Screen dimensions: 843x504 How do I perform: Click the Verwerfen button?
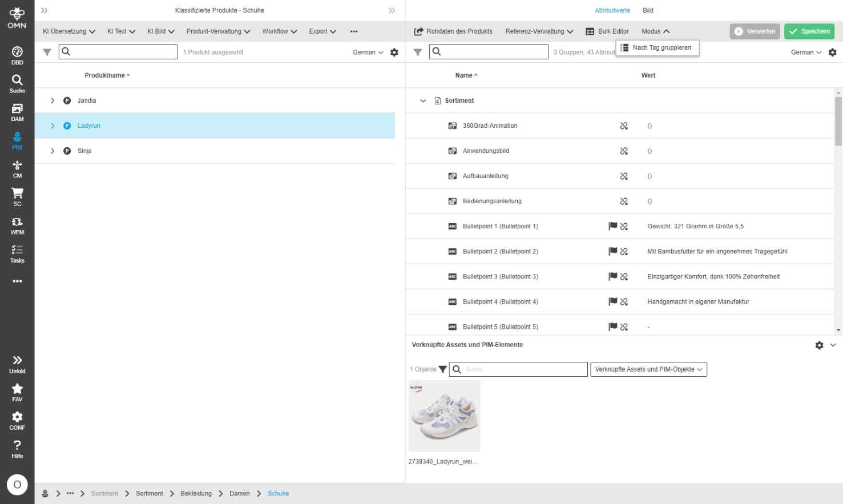[755, 31]
